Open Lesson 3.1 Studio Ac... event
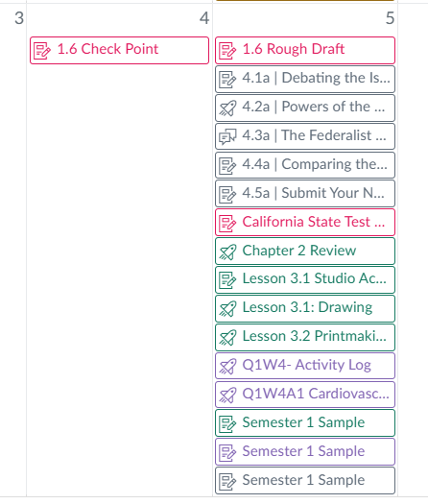This screenshot has height=504, width=428. pyautogui.click(x=305, y=279)
